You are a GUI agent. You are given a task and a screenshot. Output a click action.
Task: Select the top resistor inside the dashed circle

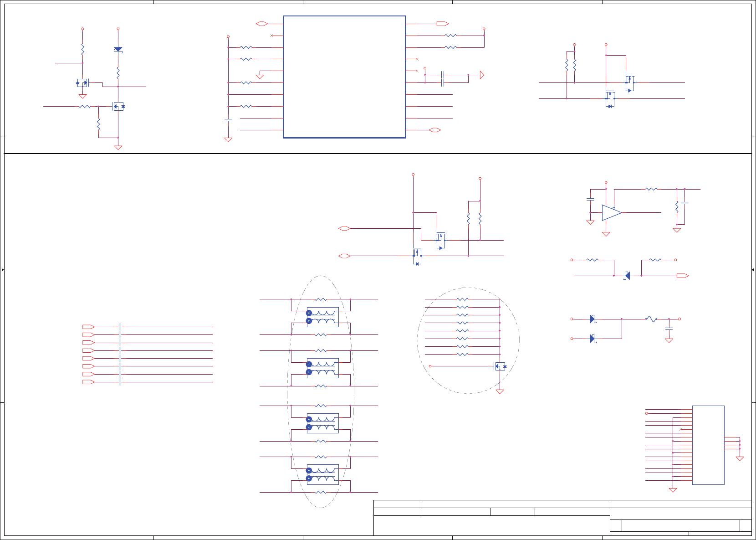[462, 299]
